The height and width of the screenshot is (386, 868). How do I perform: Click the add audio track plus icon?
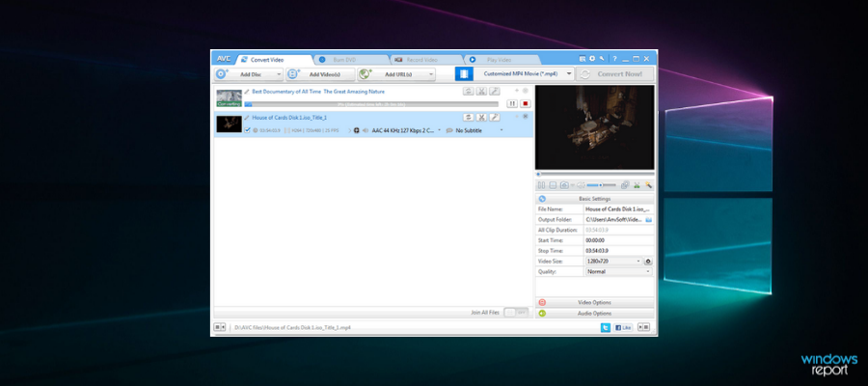(x=357, y=130)
